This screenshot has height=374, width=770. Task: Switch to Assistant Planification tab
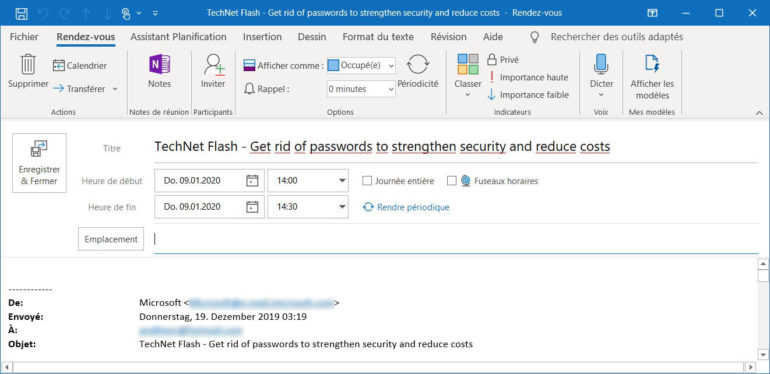[178, 37]
